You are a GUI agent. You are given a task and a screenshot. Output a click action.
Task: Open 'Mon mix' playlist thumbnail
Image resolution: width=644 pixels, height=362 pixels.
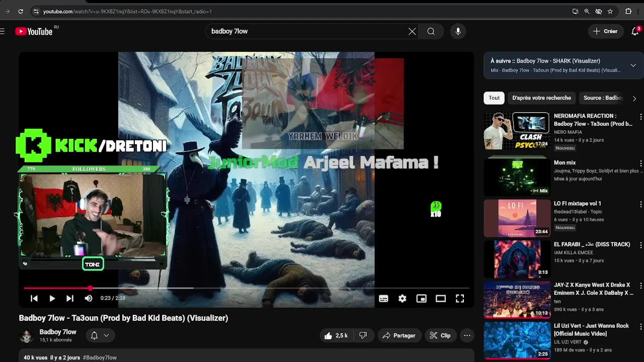pyautogui.click(x=517, y=177)
